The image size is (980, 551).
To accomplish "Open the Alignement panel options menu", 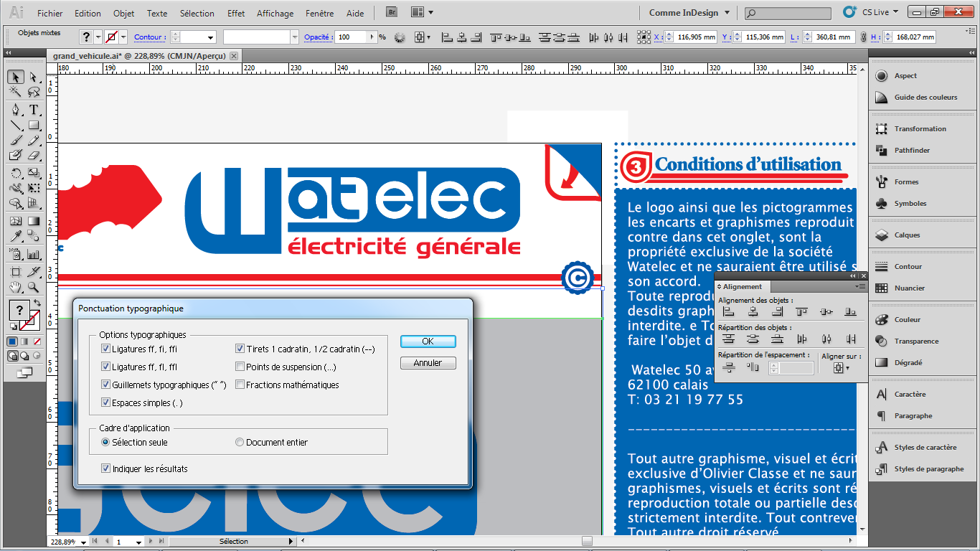I will pyautogui.click(x=861, y=287).
